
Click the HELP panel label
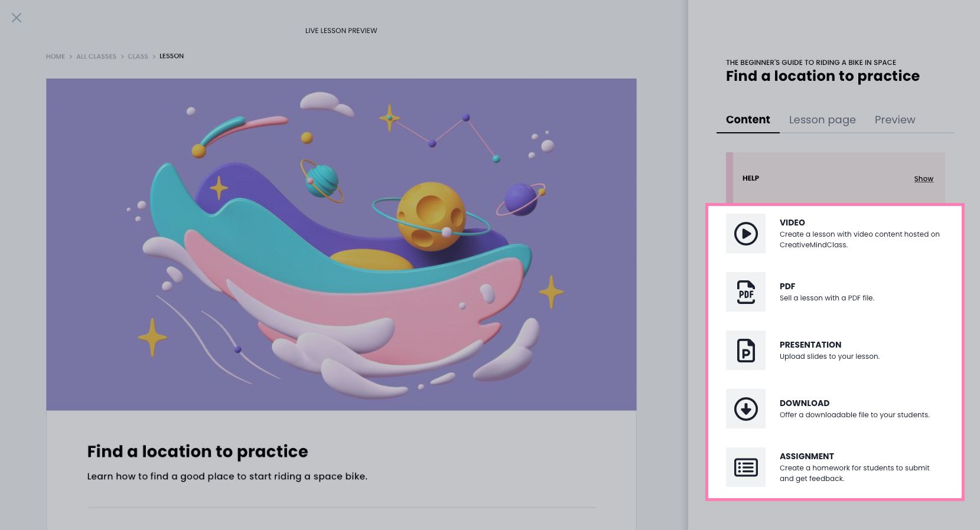[751, 178]
